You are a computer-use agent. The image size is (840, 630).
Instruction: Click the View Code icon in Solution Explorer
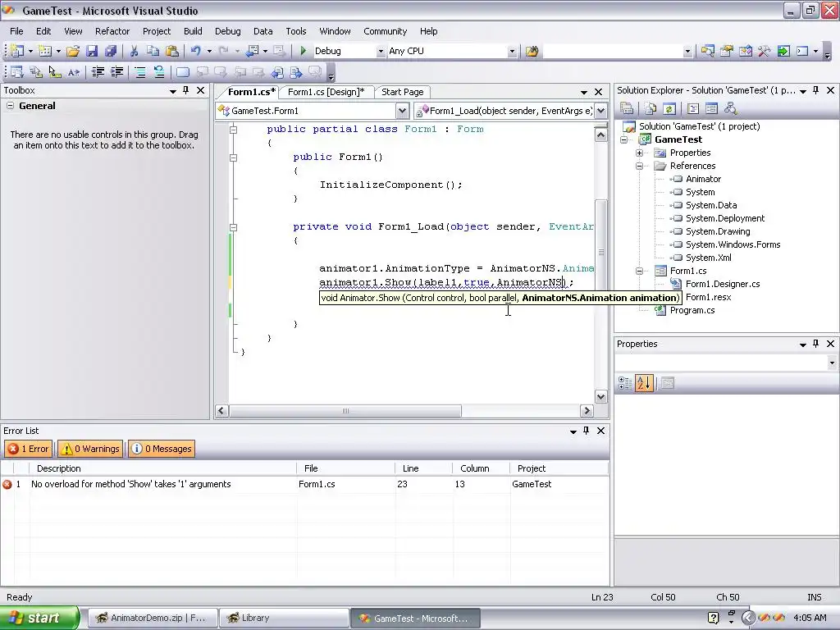pos(692,109)
